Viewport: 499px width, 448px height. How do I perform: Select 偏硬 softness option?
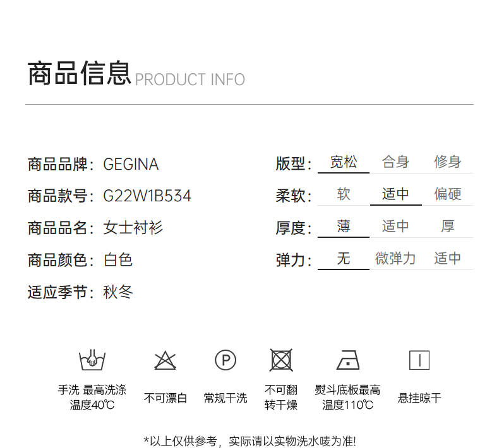click(447, 194)
